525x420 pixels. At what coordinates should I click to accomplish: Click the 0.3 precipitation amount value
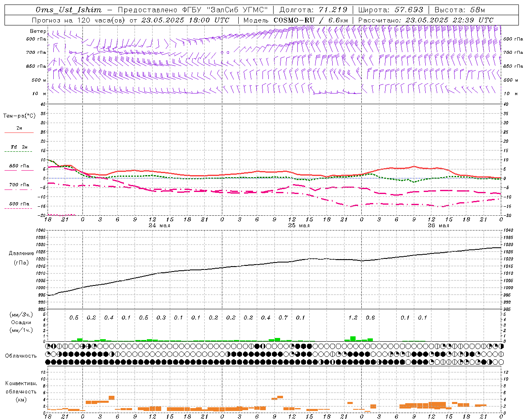(x=161, y=317)
